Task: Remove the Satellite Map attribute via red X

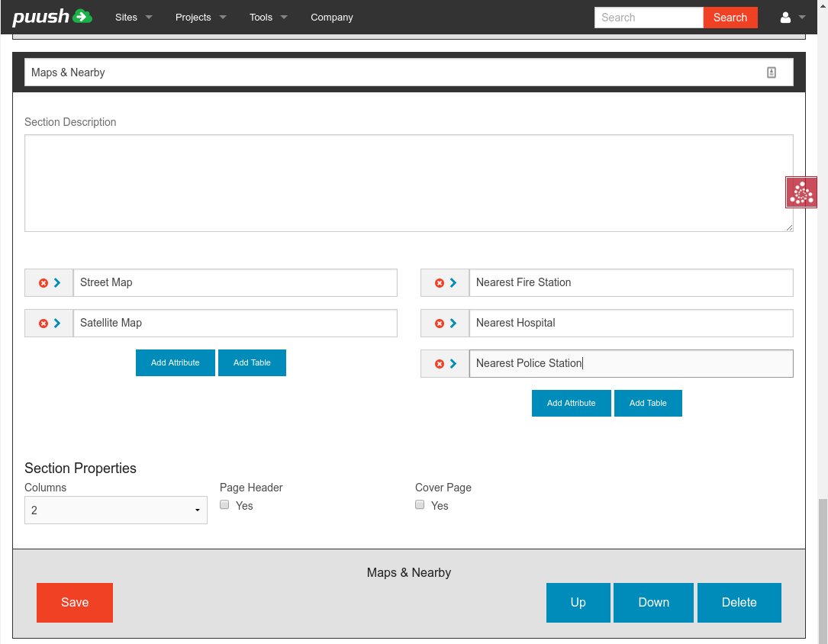Action: tap(43, 324)
